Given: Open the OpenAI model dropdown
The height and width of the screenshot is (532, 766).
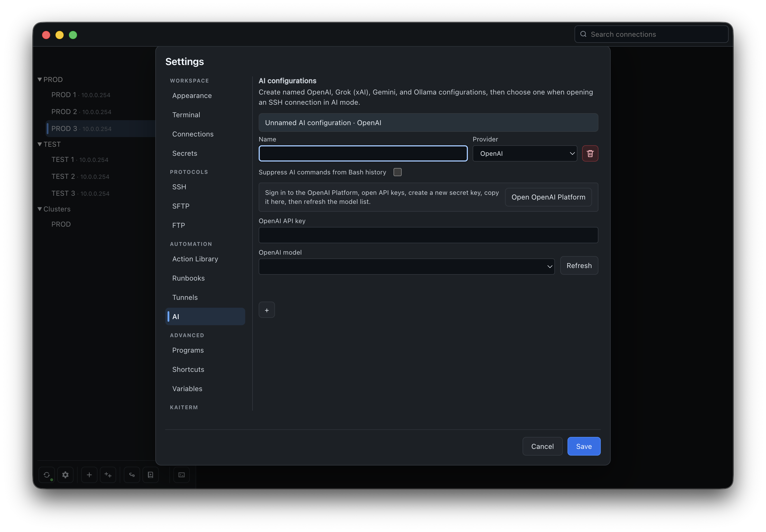Looking at the screenshot, I should point(406,266).
